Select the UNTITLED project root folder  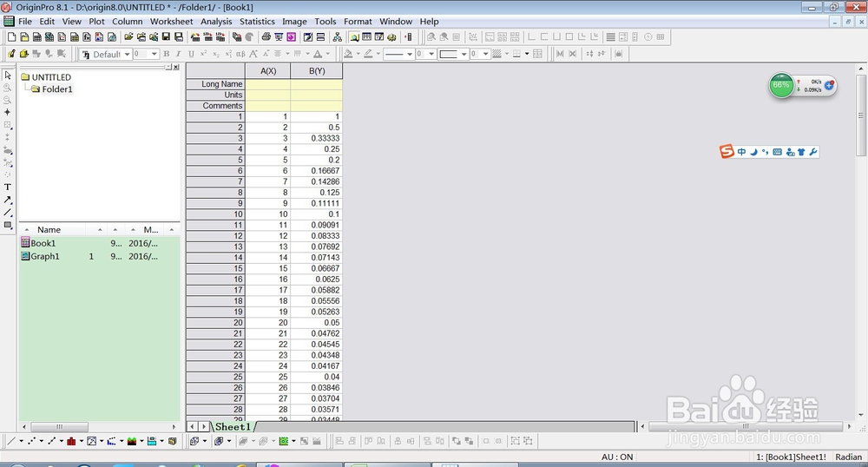click(51, 77)
